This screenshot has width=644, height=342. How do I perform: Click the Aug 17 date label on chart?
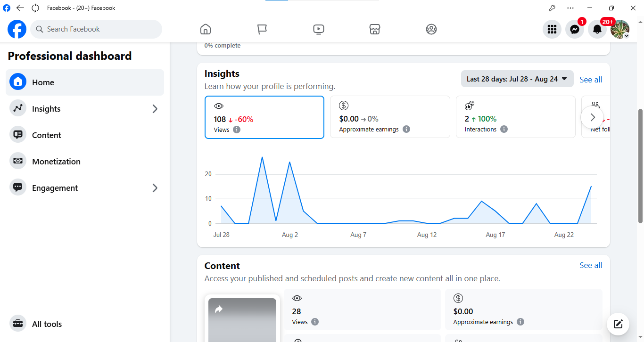tap(495, 235)
